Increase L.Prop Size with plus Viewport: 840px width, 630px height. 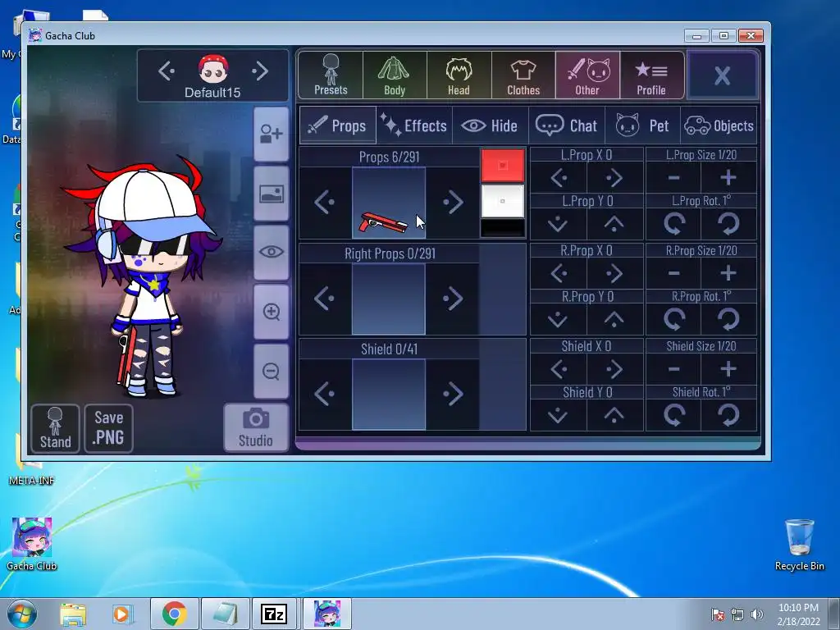click(728, 177)
